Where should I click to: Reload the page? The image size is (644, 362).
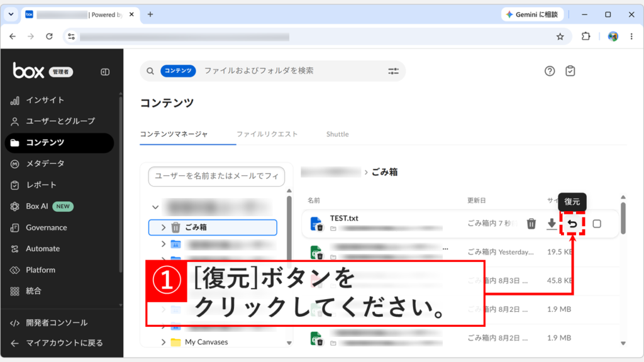click(x=49, y=36)
